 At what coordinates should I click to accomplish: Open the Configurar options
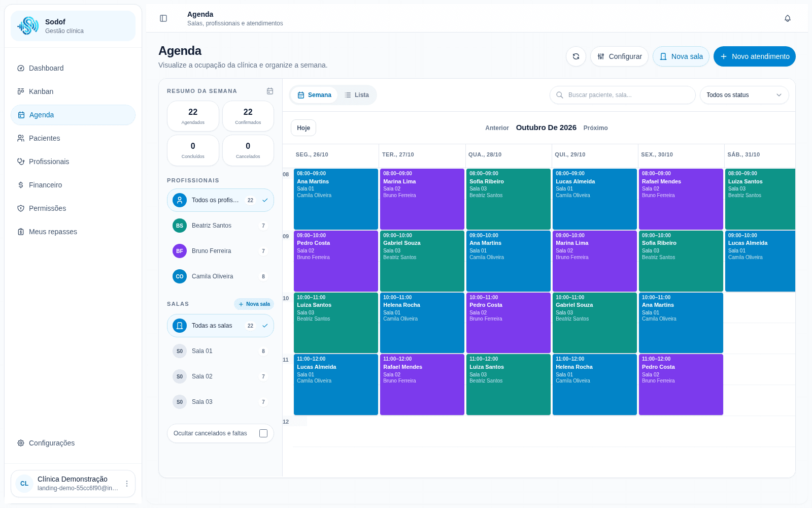[619, 56]
